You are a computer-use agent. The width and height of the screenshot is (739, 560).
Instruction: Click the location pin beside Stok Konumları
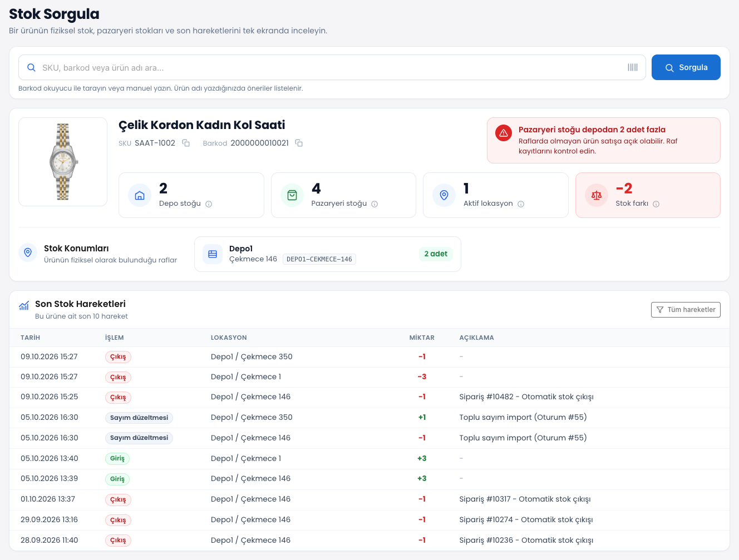point(28,252)
